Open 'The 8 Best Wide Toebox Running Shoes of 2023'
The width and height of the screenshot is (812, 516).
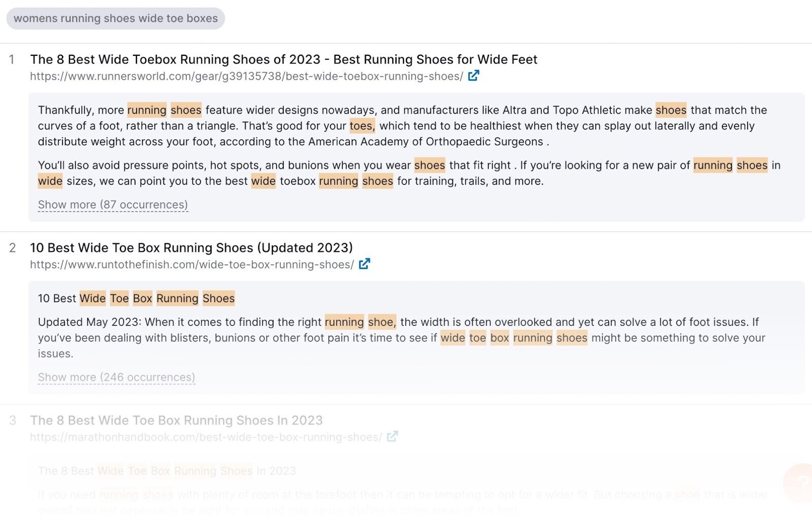[283, 59]
